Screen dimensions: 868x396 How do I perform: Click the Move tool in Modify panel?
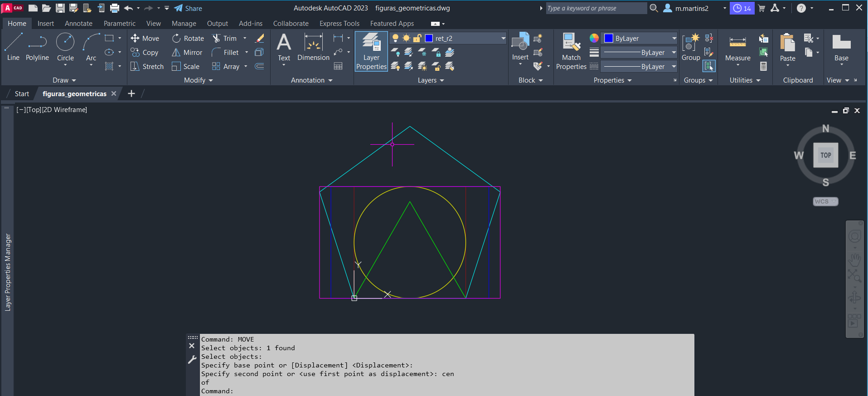click(145, 39)
